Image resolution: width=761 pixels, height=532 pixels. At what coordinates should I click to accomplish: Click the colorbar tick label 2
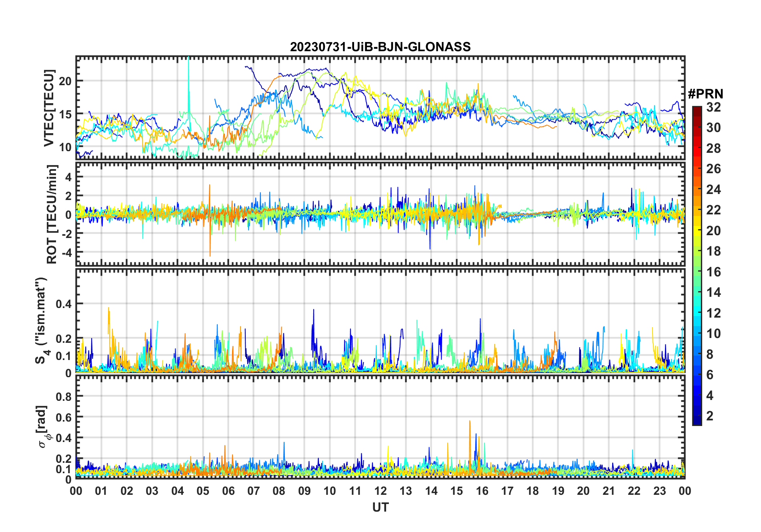point(710,416)
